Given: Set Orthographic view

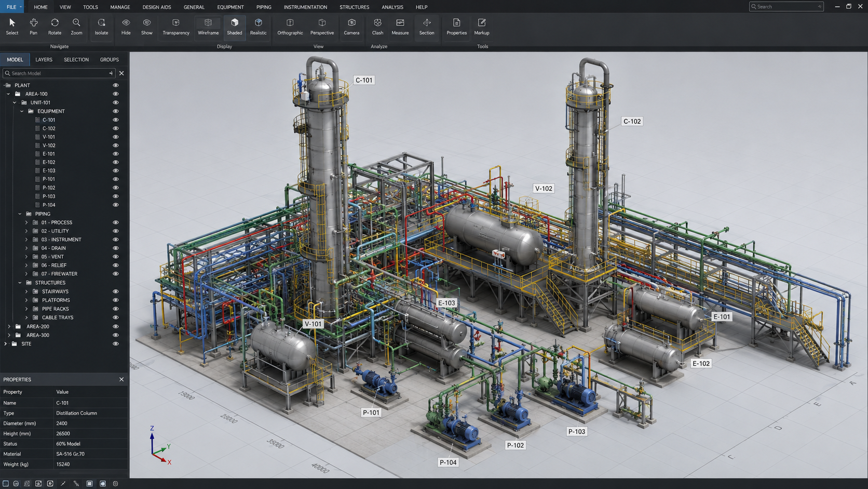Looking at the screenshot, I should pyautogui.click(x=290, y=27).
